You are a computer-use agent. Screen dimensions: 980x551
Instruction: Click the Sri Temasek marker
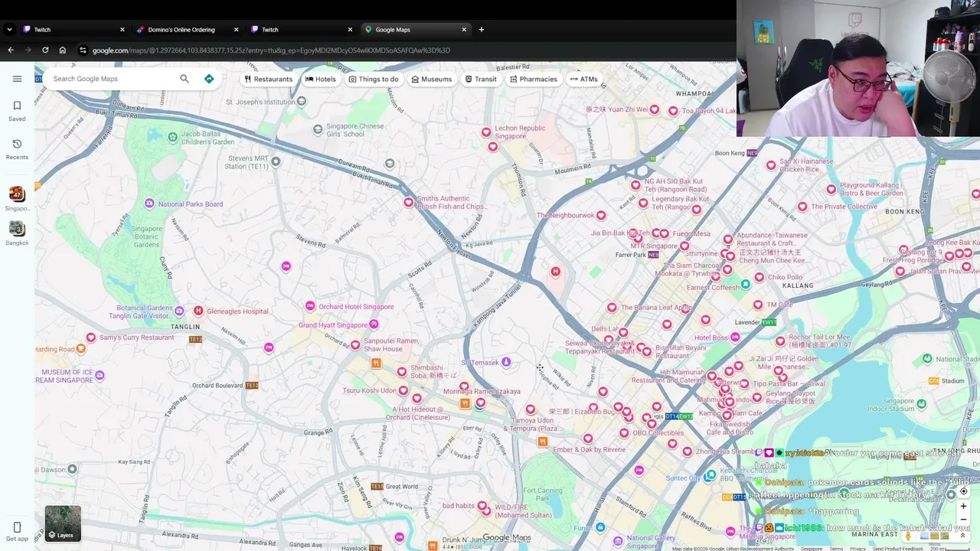[506, 363]
